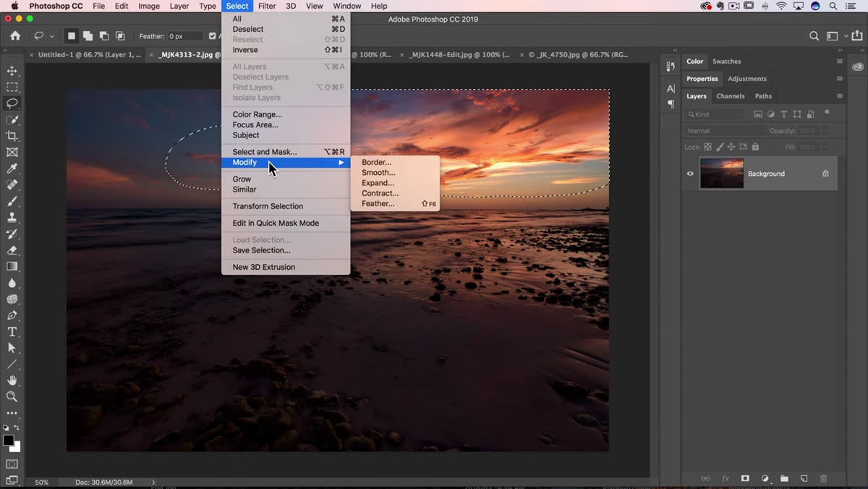This screenshot has width=868, height=489.
Task: Open the Properties panel menu
Action: coord(839,79)
